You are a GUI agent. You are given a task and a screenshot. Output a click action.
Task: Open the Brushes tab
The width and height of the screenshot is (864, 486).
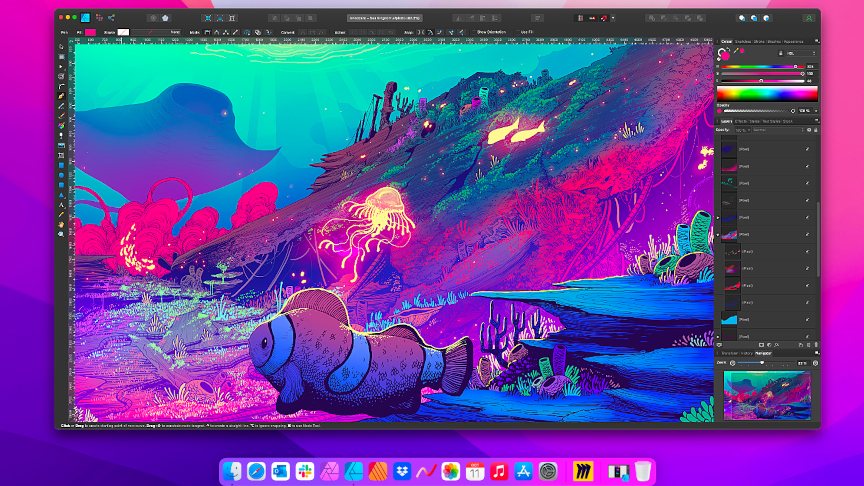774,41
